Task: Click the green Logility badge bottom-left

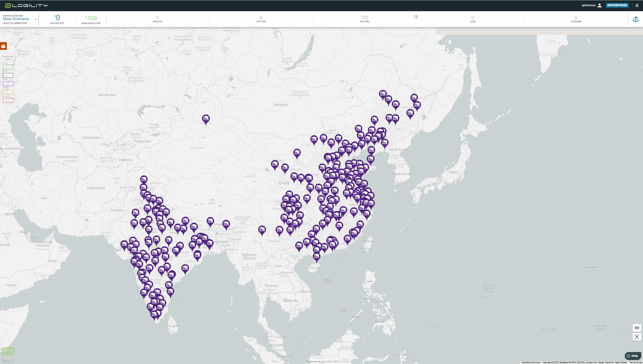Action: tap(8, 351)
